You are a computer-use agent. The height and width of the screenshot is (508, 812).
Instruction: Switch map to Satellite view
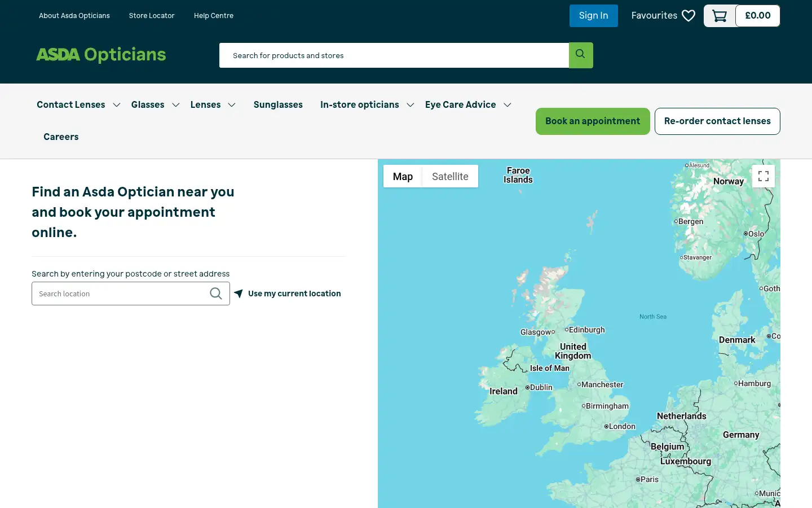(x=450, y=176)
